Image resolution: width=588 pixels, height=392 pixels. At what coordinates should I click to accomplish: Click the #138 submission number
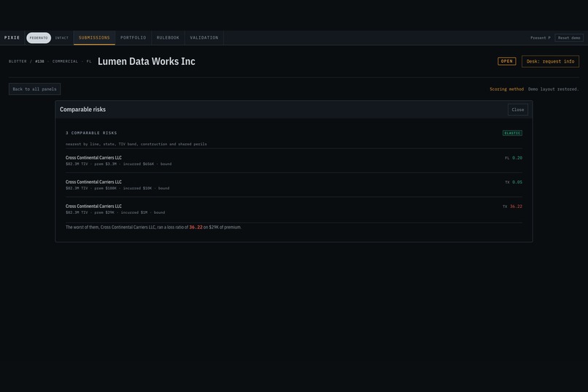(39, 61)
